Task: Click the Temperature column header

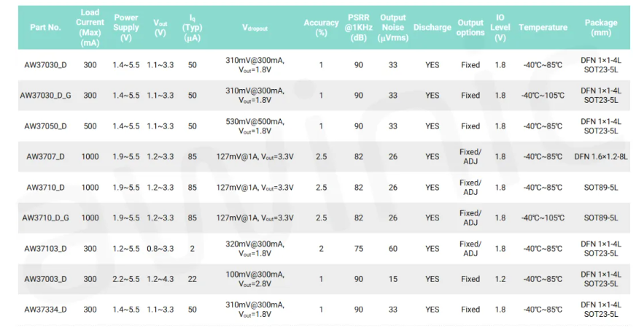Action: 543,27
